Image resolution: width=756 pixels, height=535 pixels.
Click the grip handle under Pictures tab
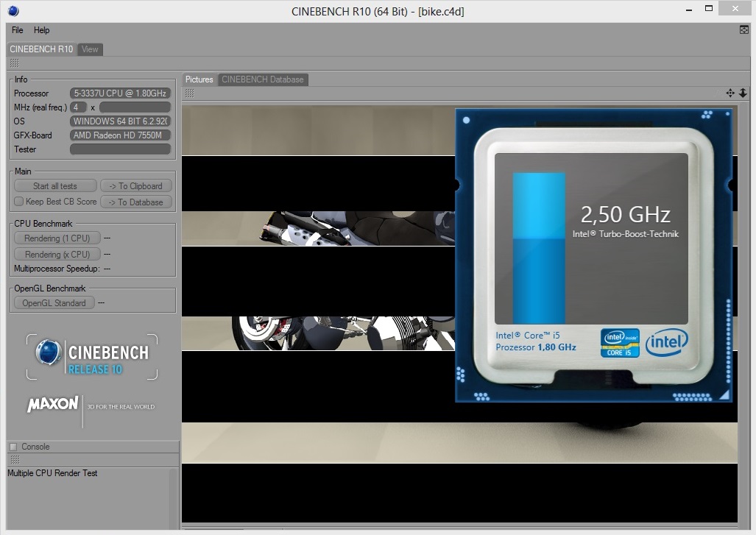pyautogui.click(x=190, y=93)
